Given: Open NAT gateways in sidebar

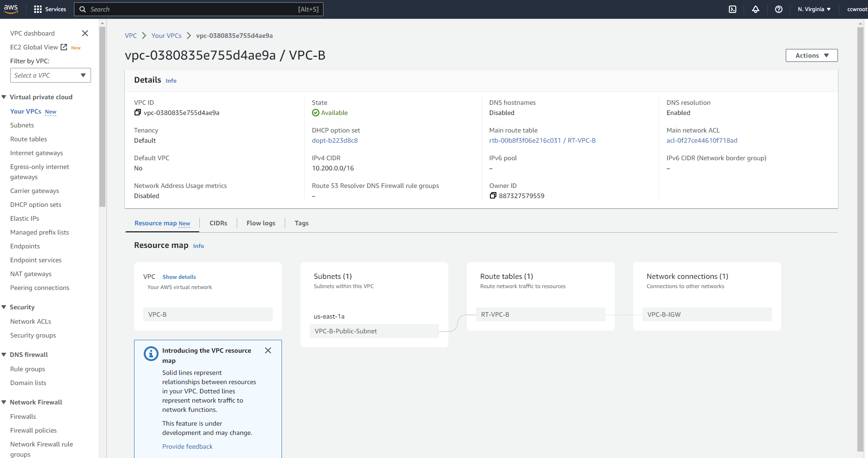Looking at the screenshot, I should pyautogui.click(x=31, y=274).
